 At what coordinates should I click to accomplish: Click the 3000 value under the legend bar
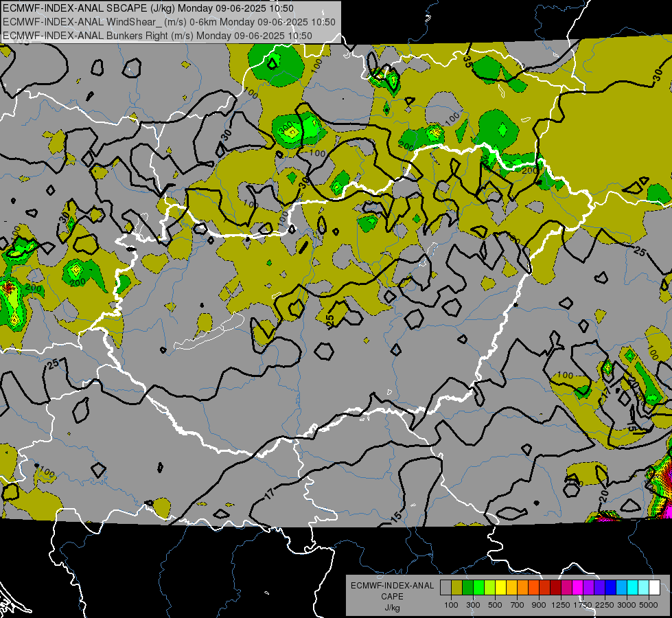[627, 605]
